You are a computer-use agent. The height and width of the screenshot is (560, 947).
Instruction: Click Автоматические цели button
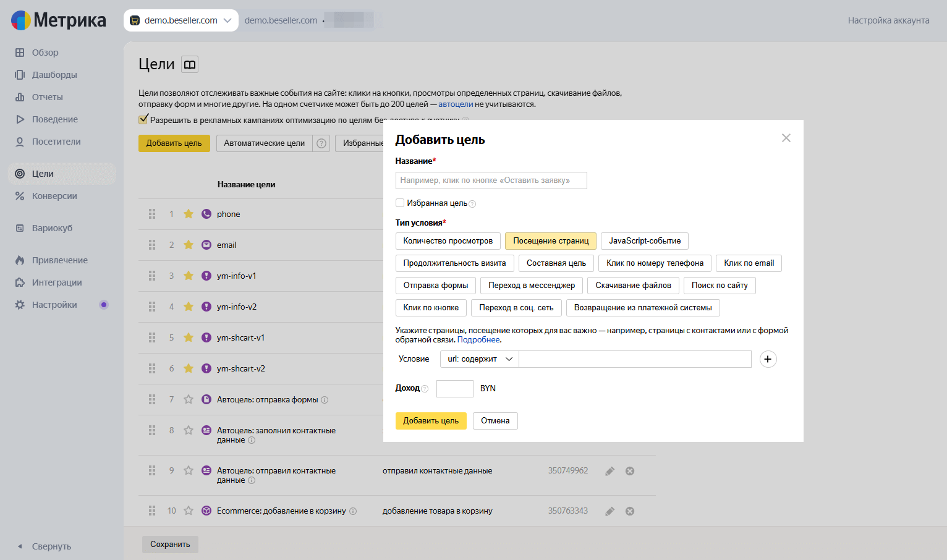[264, 143]
